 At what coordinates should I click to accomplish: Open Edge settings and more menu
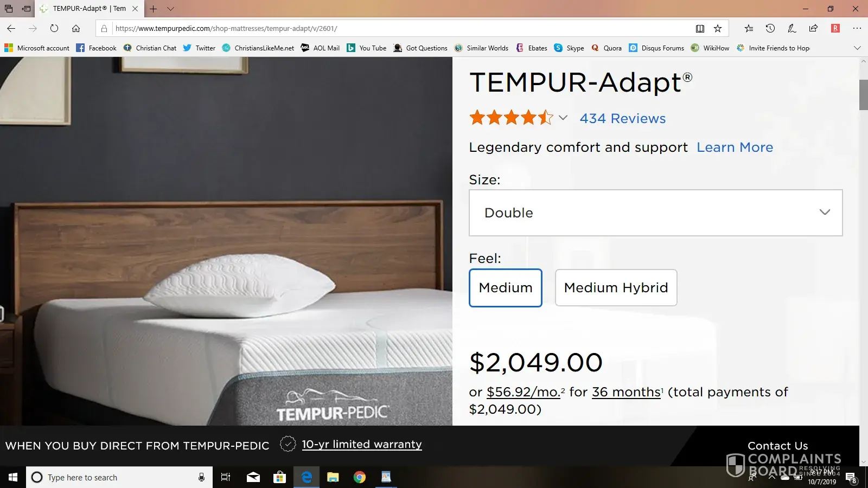click(857, 28)
